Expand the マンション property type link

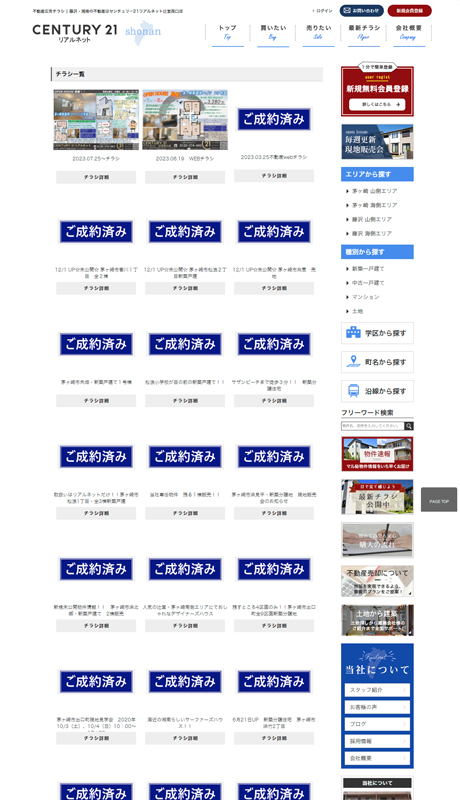pyautogui.click(x=365, y=297)
